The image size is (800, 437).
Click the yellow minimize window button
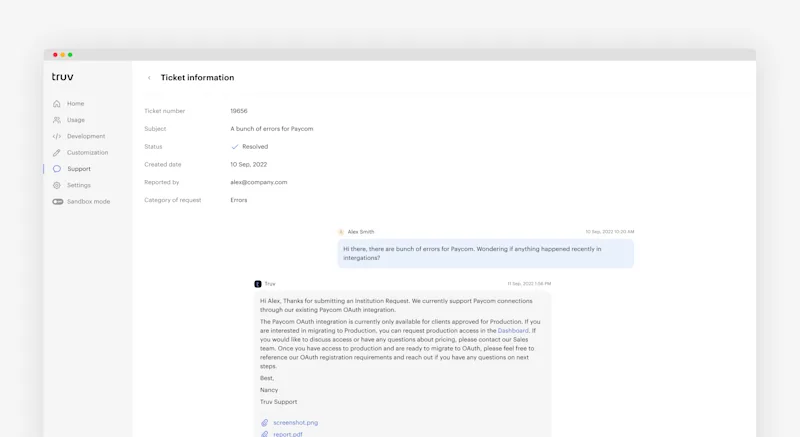pyautogui.click(x=63, y=55)
